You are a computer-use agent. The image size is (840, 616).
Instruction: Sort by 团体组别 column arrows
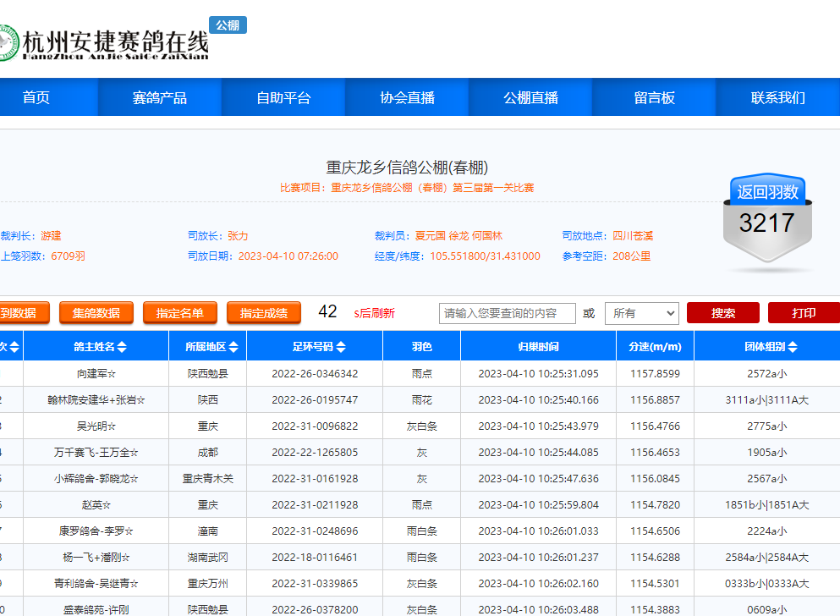[793, 347]
